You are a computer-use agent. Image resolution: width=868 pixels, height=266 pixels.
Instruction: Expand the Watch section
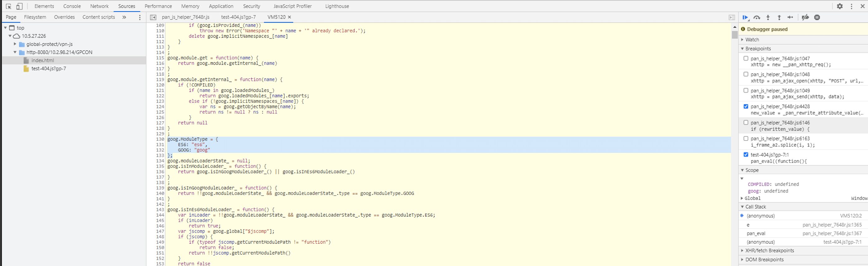pos(752,40)
